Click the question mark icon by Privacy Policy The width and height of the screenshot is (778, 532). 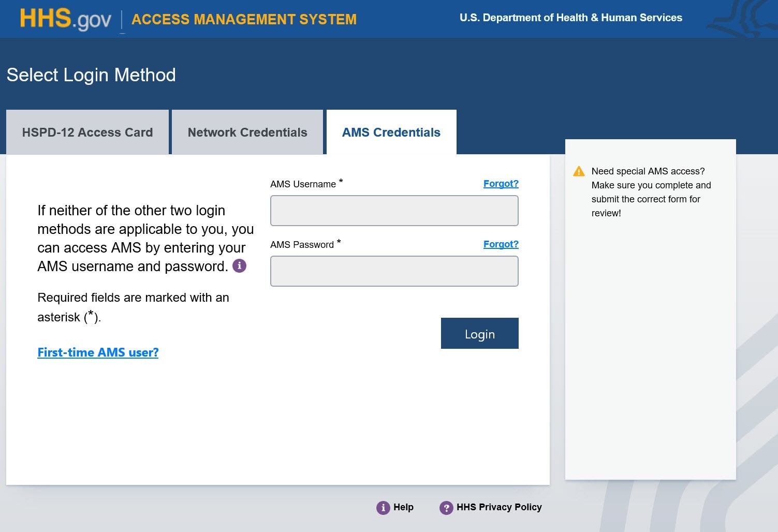(446, 508)
